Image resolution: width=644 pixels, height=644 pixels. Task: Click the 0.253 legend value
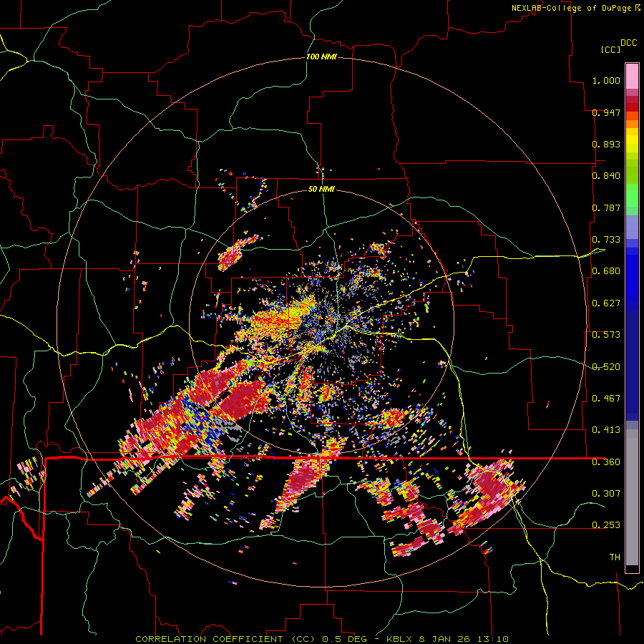pos(606,525)
